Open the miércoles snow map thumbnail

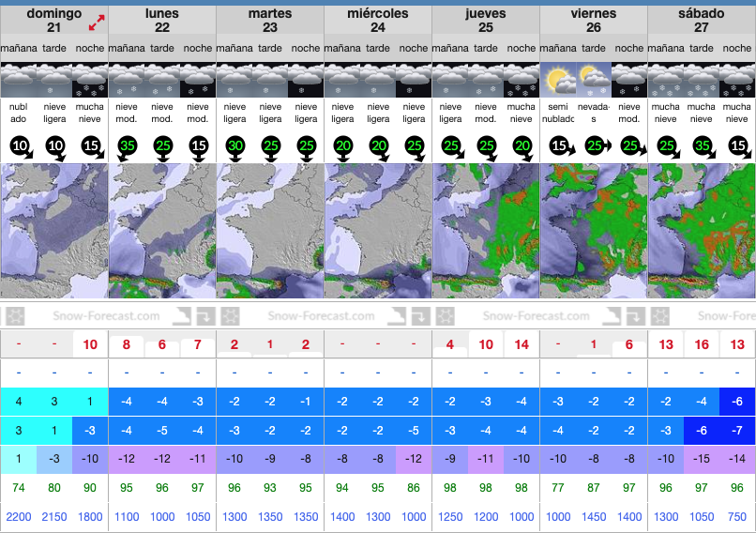pyautogui.click(x=378, y=231)
